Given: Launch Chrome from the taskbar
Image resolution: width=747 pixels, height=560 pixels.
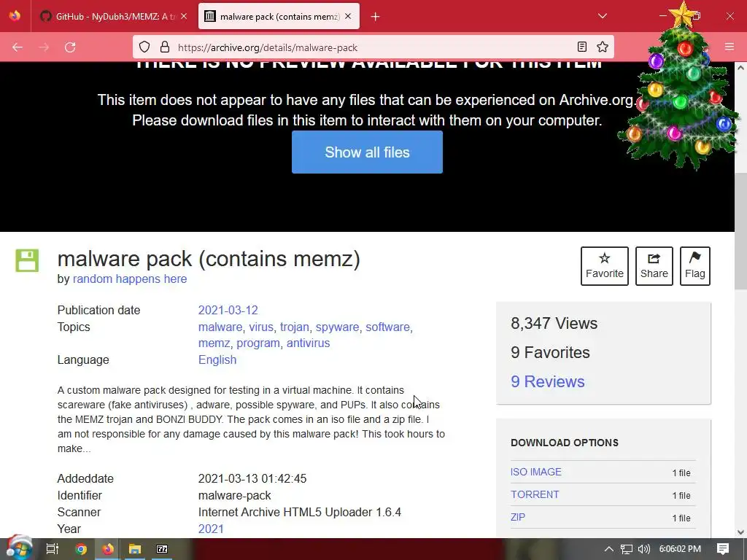Looking at the screenshot, I should pyautogui.click(x=80, y=549).
